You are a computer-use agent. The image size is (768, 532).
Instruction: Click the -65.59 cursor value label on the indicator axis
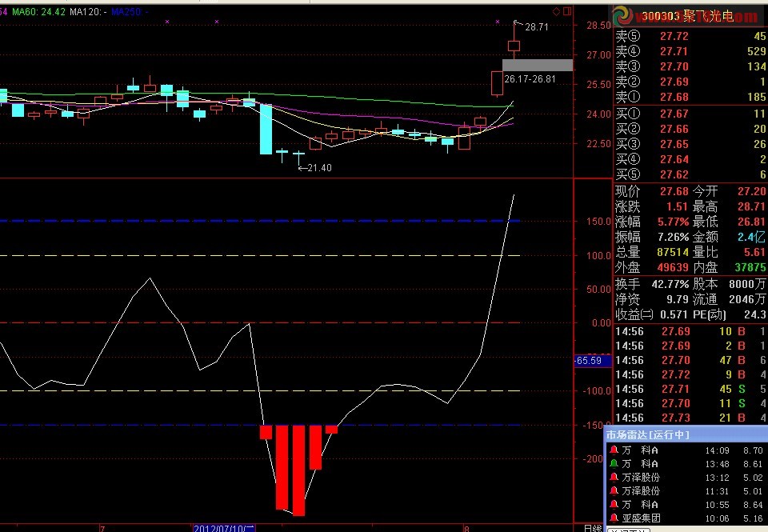pyautogui.click(x=592, y=361)
